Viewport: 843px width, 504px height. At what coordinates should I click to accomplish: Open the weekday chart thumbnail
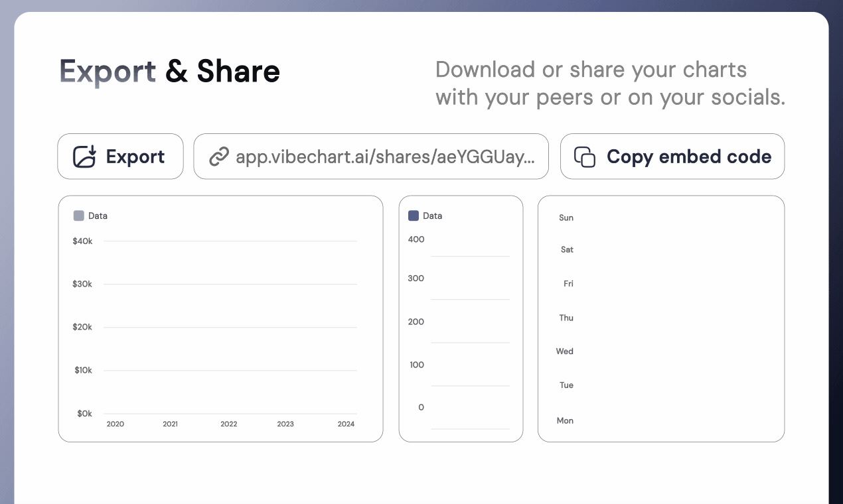click(x=661, y=318)
